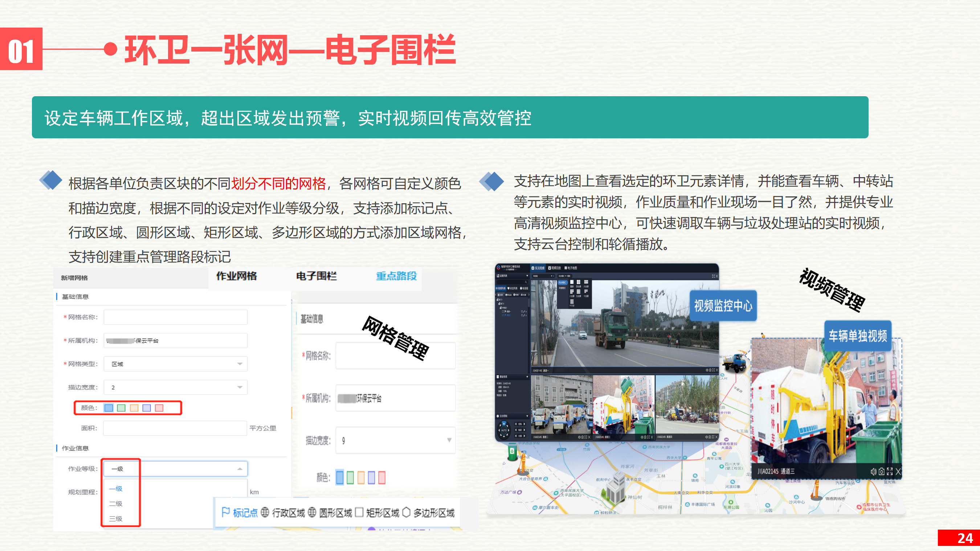Click the 网格名称 field in the 重点路段 form
Screen dimensions: 980x551
click(395, 356)
